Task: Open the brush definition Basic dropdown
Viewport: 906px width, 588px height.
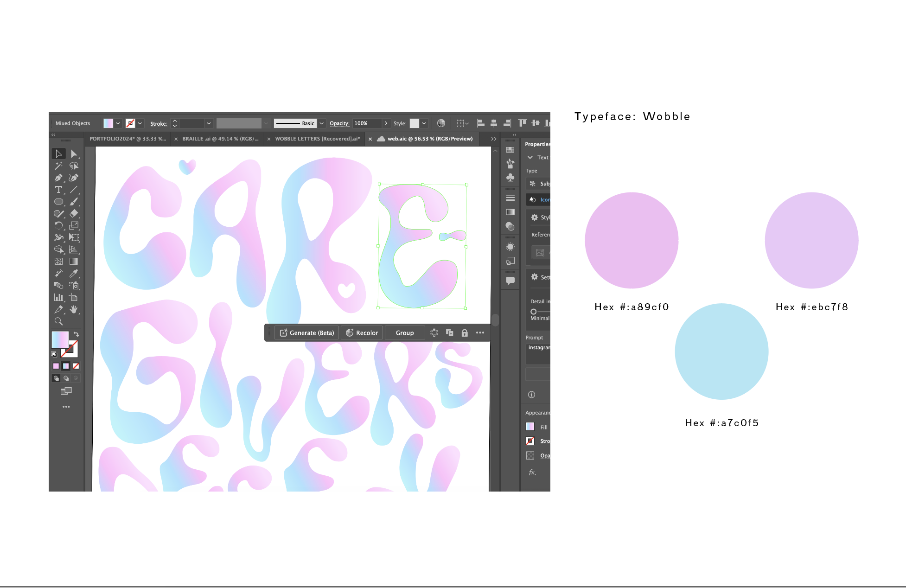Action: pyautogui.click(x=321, y=123)
